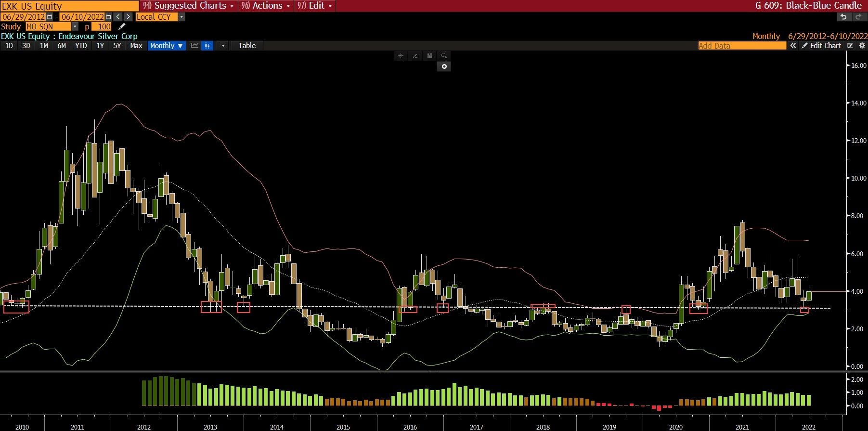Open the Suggested Charts menu
The height and width of the screenshot is (431, 868).
[x=188, y=6]
